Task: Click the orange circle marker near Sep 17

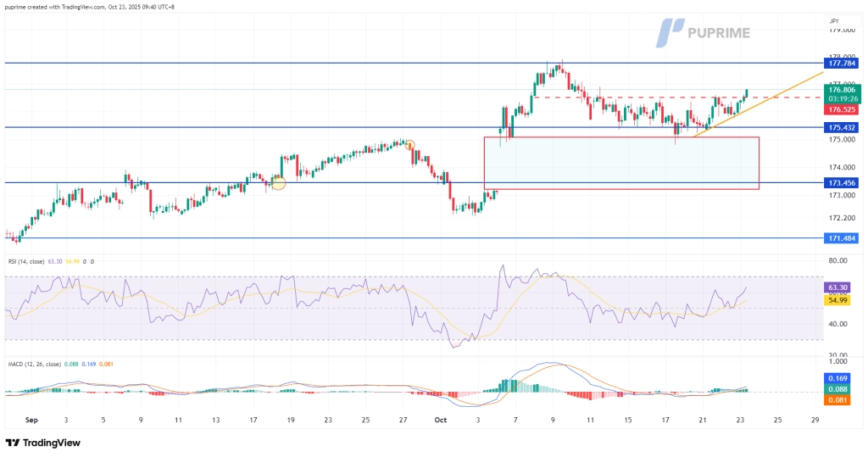Action: click(x=278, y=182)
